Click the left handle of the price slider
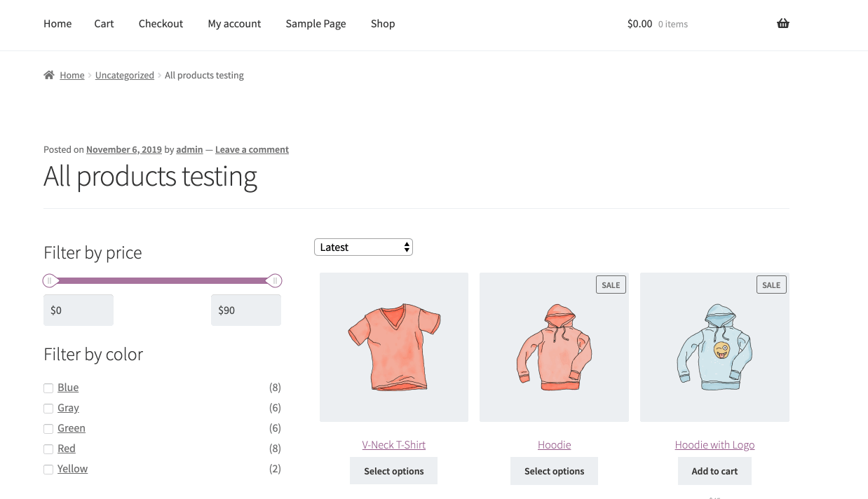 [x=50, y=280]
